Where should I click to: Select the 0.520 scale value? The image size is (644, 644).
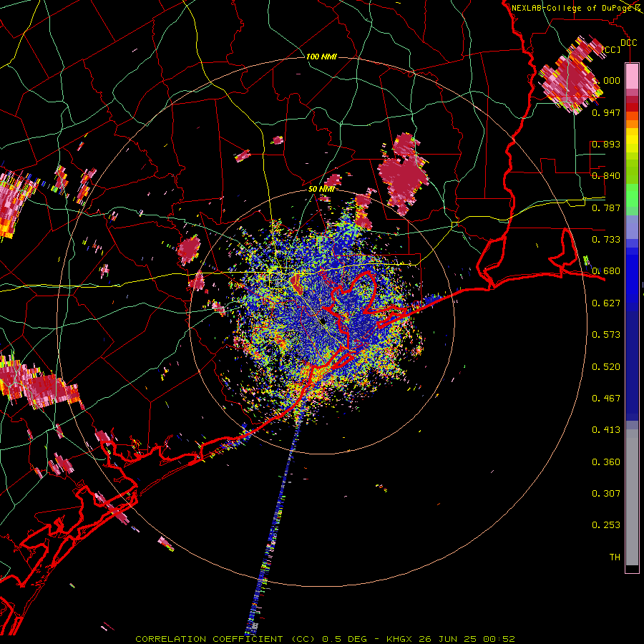point(606,367)
